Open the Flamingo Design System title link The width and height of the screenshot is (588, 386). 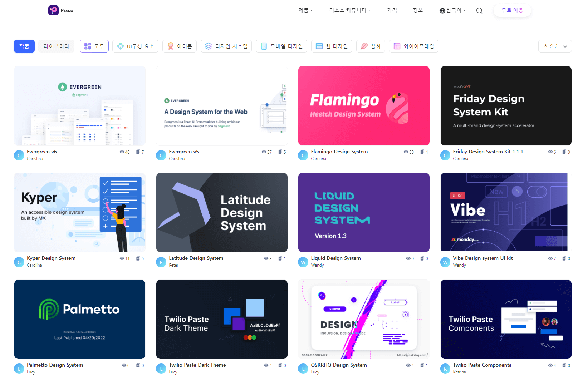pos(339,152)
